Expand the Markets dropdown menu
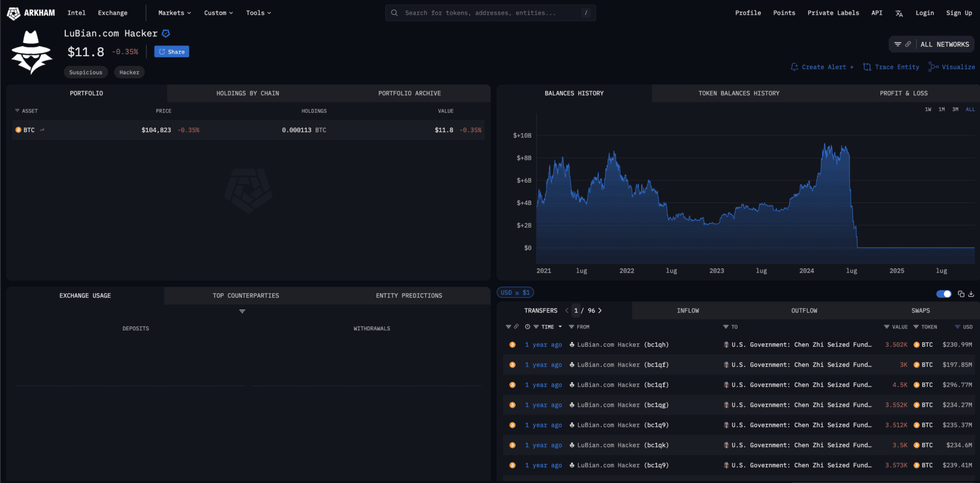Viewport: 980px width, 483px height. [175, 13]
